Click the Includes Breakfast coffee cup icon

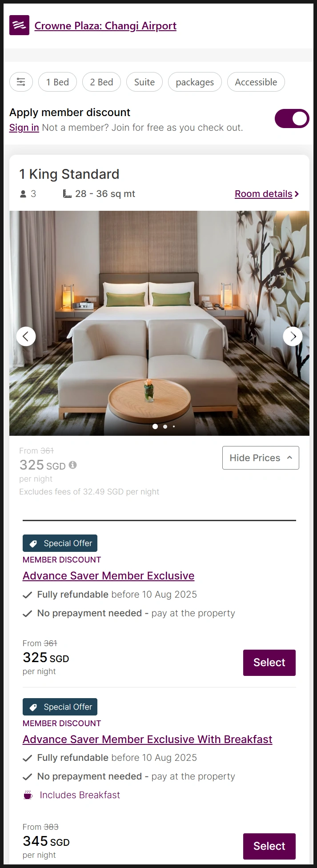(28, 795)
